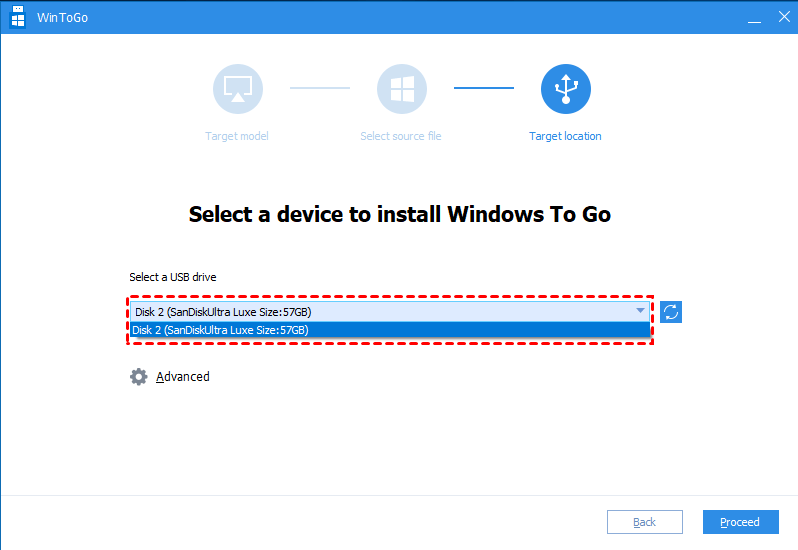Click the Target location step label
Image resolution: width=798 pixels, height=550 pixels.
coord(565,136)
